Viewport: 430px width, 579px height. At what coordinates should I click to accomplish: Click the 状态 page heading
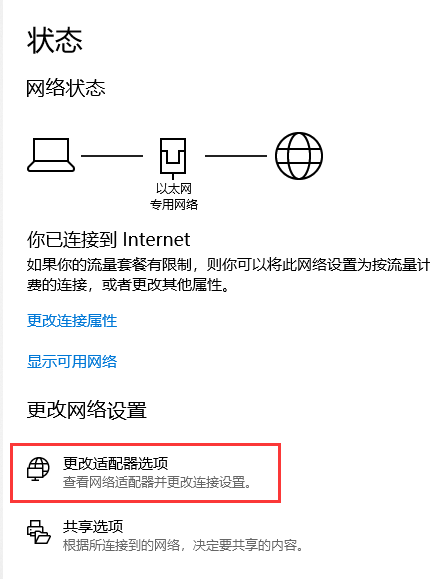55,40
